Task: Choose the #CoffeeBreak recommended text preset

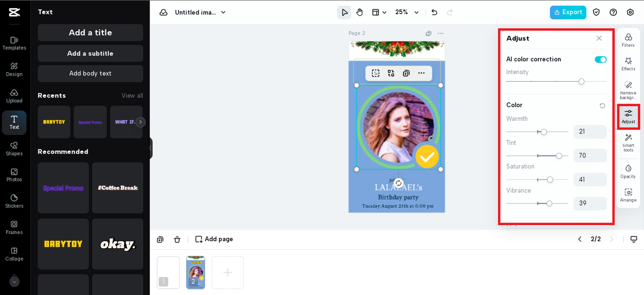Action: (118, 188)
